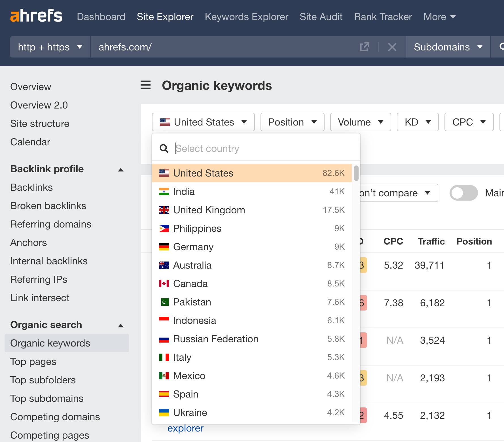Click the India flag icon
This screenshot has height=442, width=504.
tap(164, 192)
